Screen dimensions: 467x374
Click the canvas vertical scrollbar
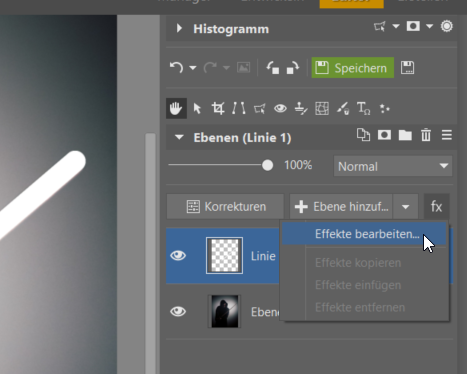coord(150,253)
